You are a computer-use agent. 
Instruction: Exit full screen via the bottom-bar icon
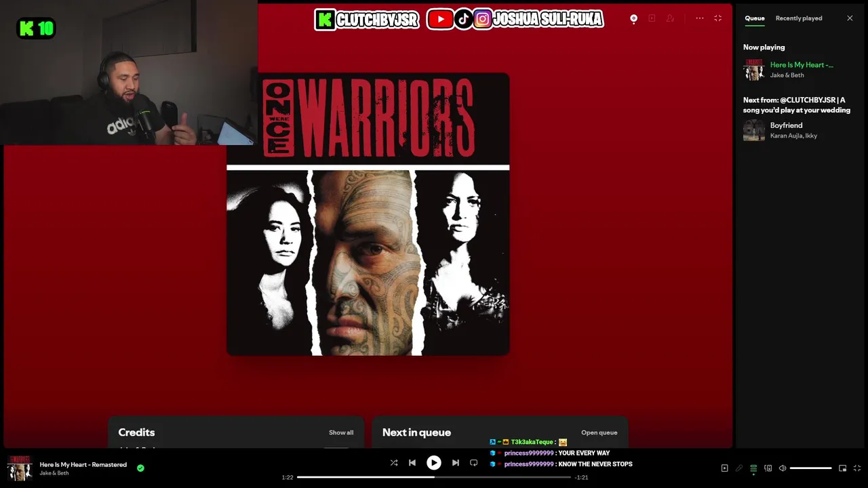click(857, 468)
